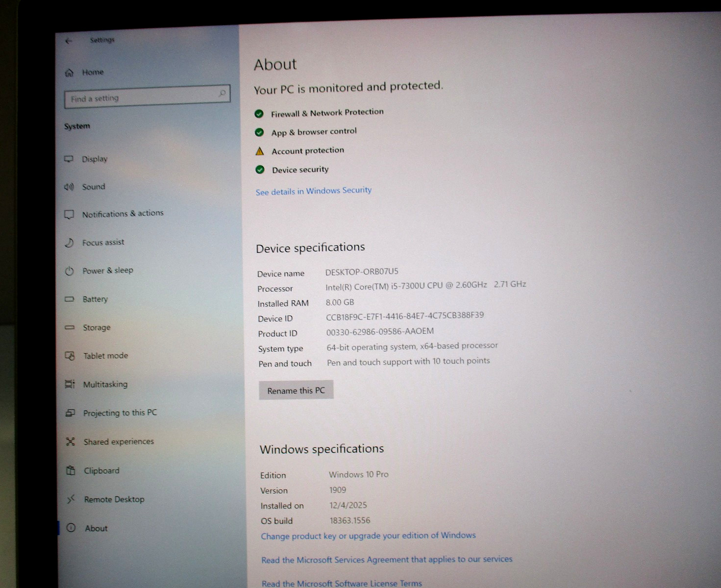Click the Focus assist moon icon
Screen dimensions: 721x588
coord(69,243)
